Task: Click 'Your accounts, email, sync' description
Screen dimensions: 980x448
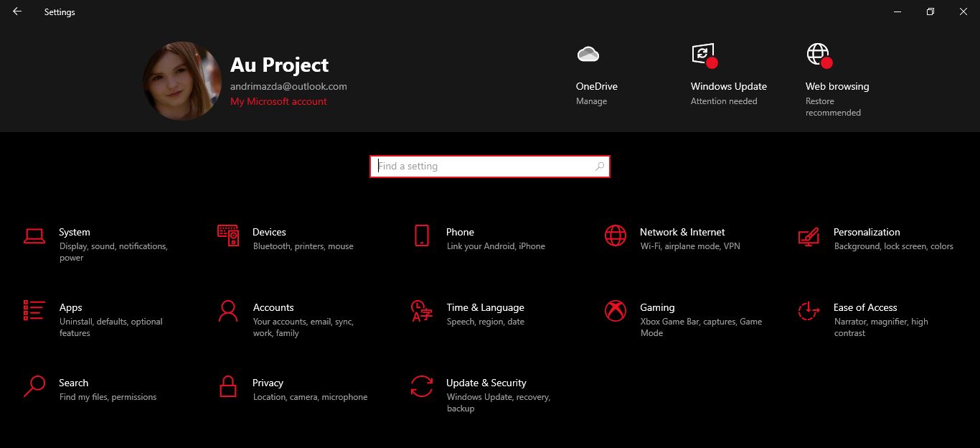Action: [x=303, y=327]
